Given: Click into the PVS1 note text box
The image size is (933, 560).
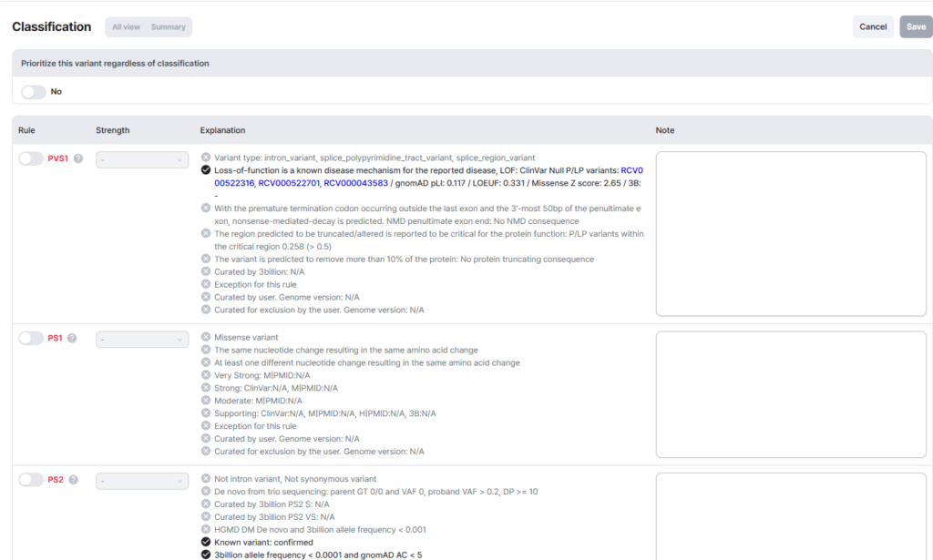Looking at the screenshot, I should tap(791, 233).
